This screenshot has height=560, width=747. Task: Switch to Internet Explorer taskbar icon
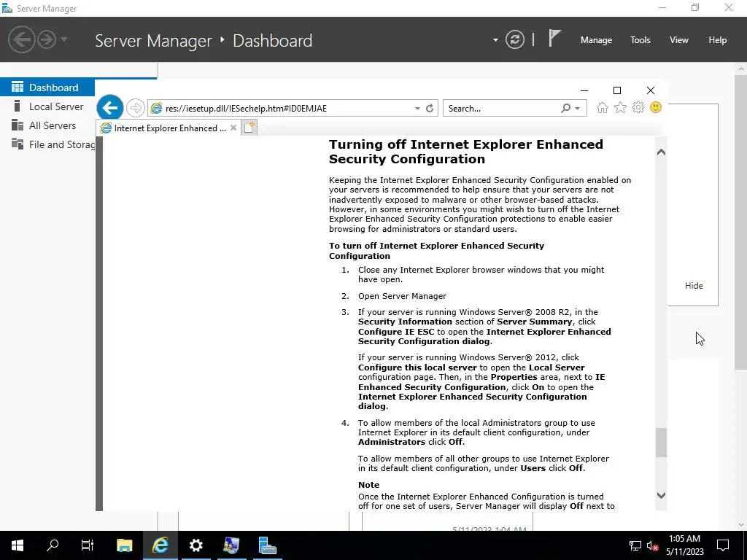[160, 545]
